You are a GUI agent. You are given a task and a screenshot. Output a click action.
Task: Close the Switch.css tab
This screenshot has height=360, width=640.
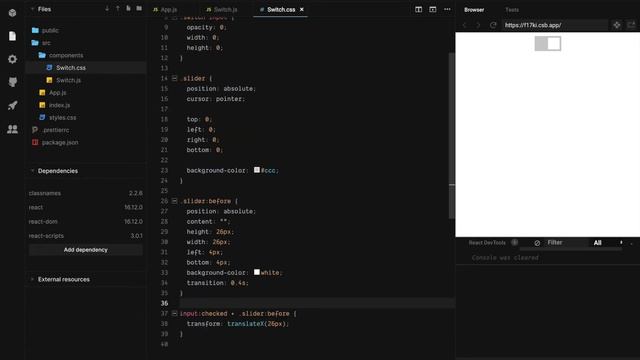[x=302, y=9]
